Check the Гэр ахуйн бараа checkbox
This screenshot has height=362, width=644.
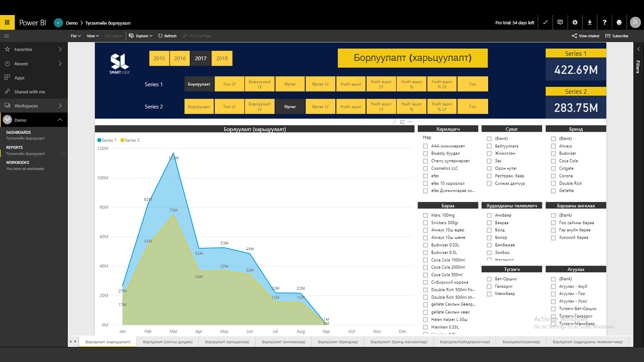click(553, 230)
